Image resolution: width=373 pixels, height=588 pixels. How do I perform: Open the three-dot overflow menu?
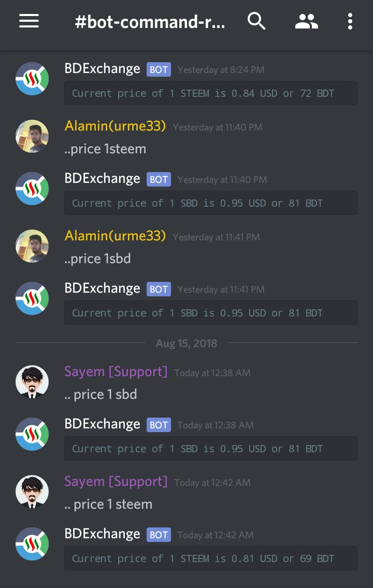pos(350,21)
